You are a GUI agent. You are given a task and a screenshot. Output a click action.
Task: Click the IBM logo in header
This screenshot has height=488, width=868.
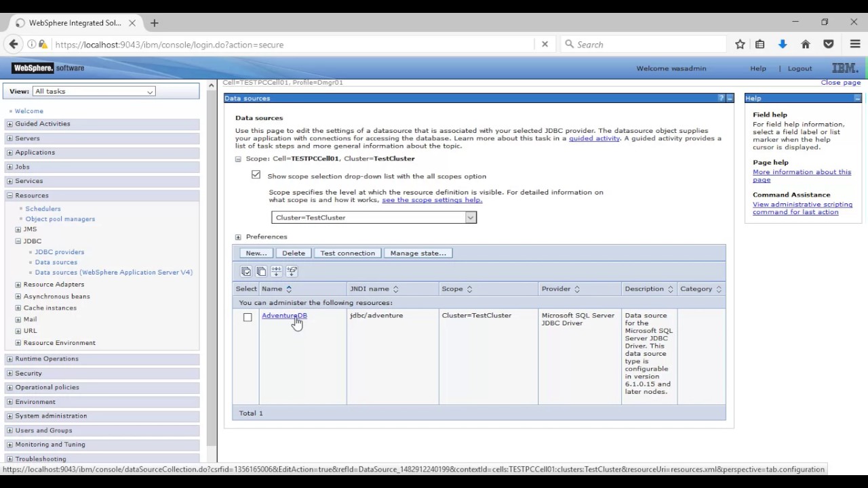[x=845, y=68]
